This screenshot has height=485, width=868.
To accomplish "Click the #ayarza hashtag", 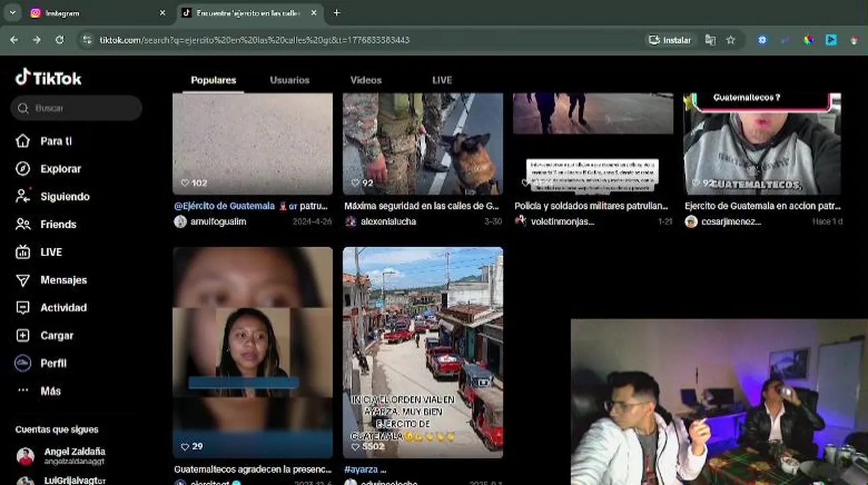I will tap(361, 469).
